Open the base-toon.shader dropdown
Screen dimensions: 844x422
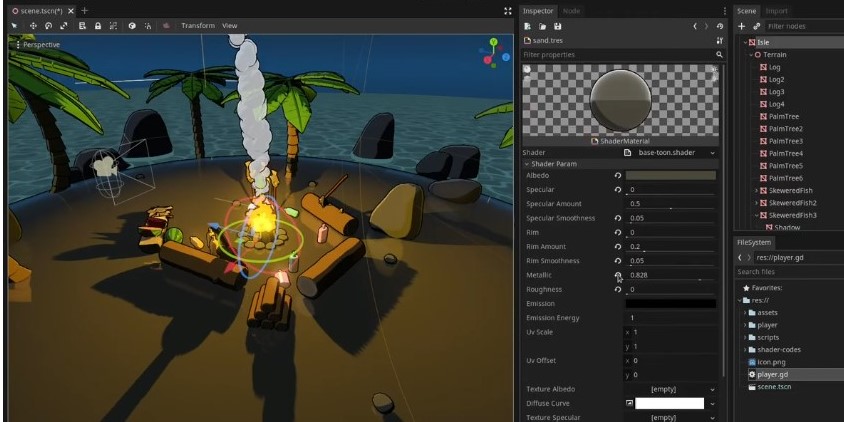coord(670,153)
